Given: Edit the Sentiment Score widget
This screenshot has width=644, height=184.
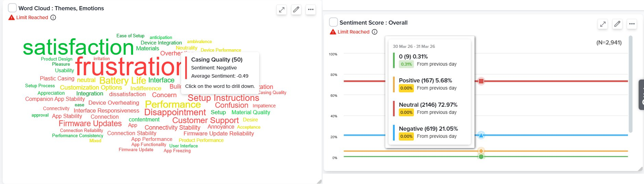Looking at the screenshot, I should [x=617, y=24].
